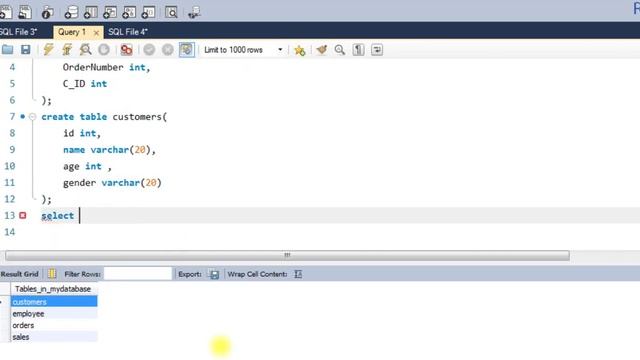
Task: Create a new view icon
Action: (109, 13)
